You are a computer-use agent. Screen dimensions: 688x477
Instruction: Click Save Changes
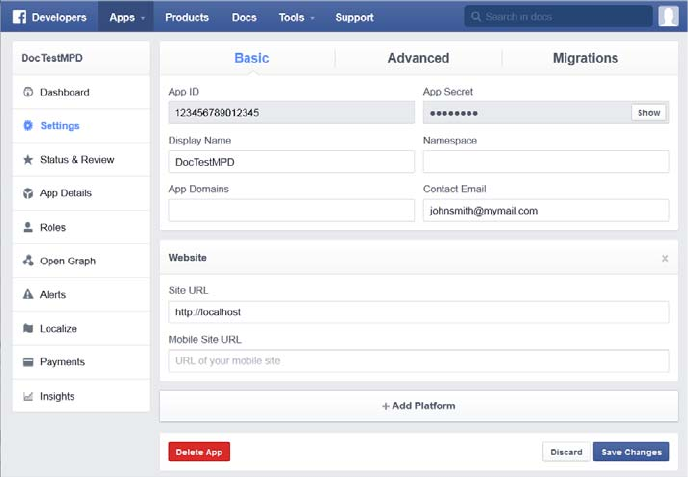pyautogui.click(x=631, y=452)
